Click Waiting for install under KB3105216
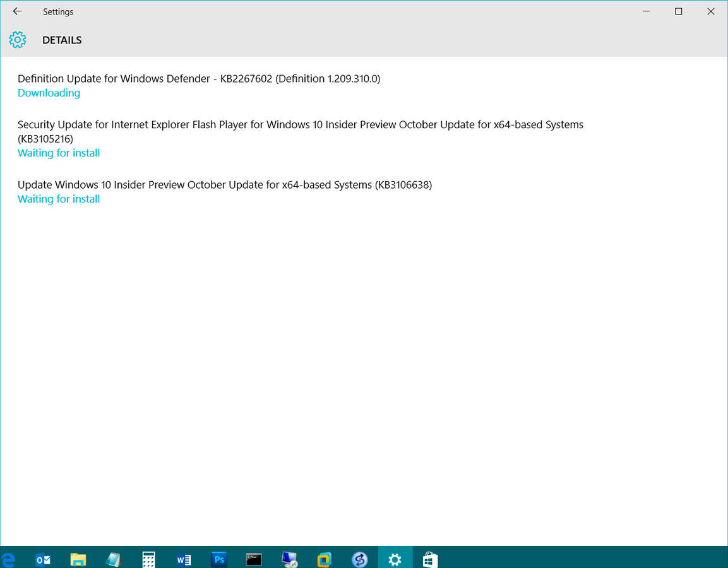Viewport: 728px width, 568px height. pos(59,153)
